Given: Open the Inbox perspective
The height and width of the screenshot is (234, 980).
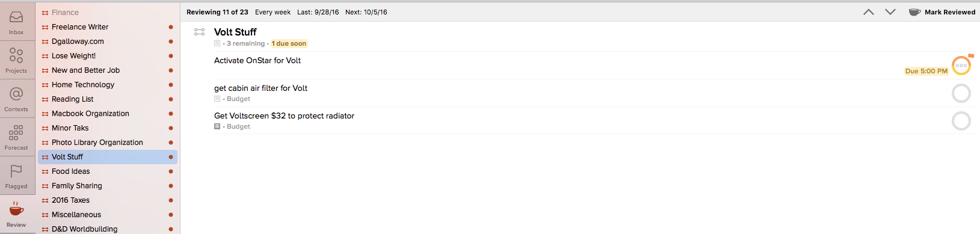Looking at the screenshot, I should (16, 22).
